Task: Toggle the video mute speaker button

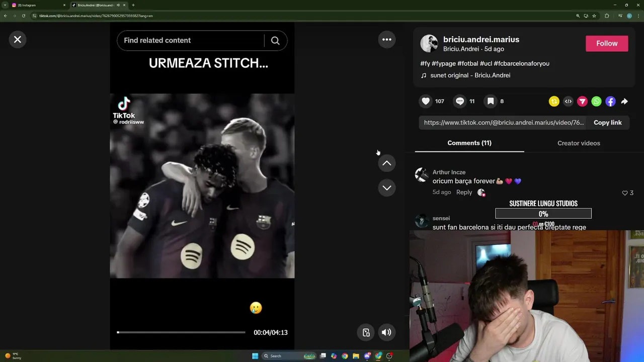Action: click(x=386, y=332)
